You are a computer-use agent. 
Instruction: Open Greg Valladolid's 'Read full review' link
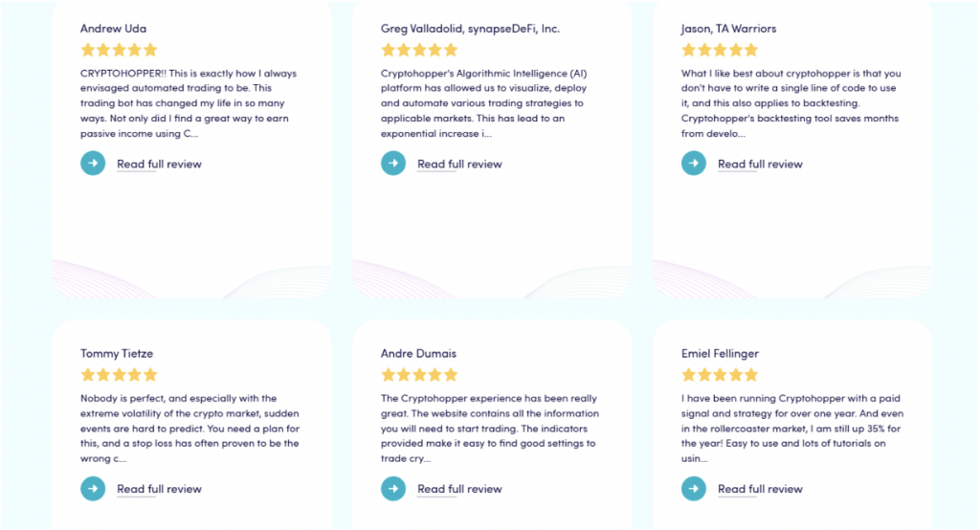point(460,165)
